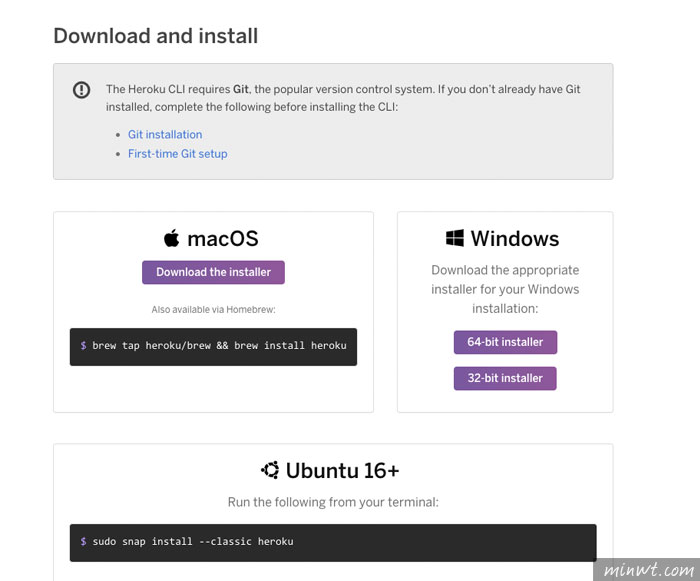
Task: Click the bold Git word in notice
Action: click(241, 89)
